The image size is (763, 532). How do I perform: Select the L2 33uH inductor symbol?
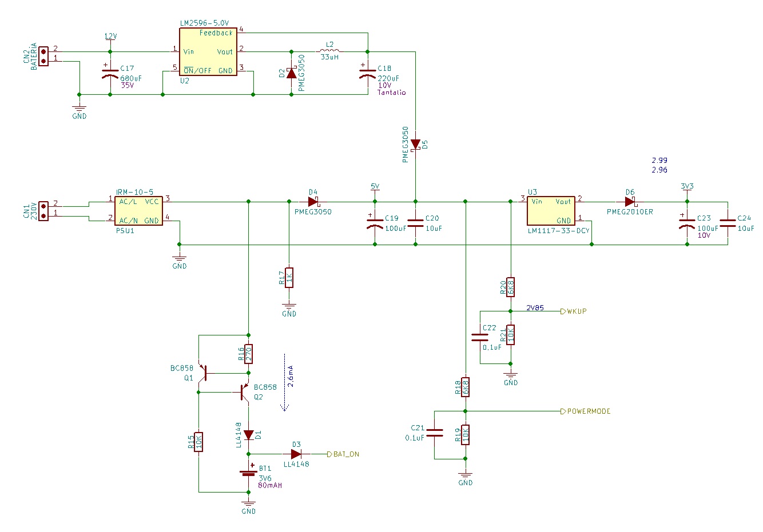click(x=329, y=51)
